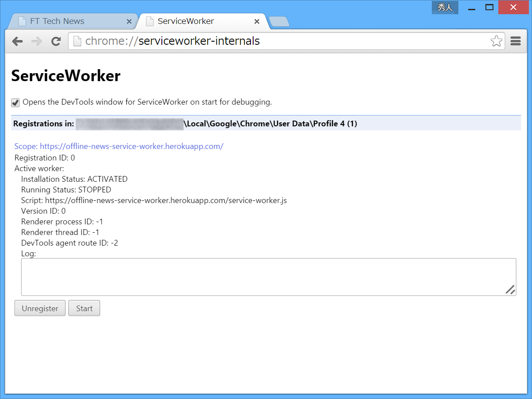Maximize the Chrome window
The height and width of the screenshot is (399, 532).
[489, 8]
